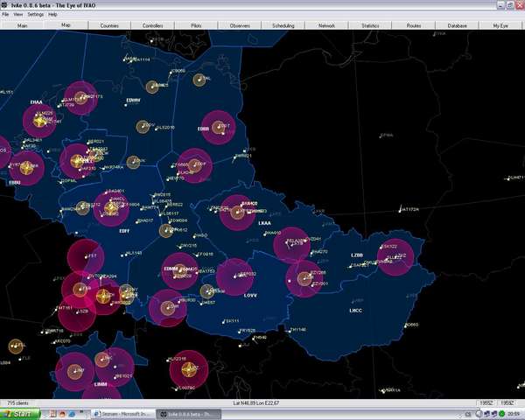Show the Pilots tab
This screenshot has width=525, height=420.
tap(196, 25)
